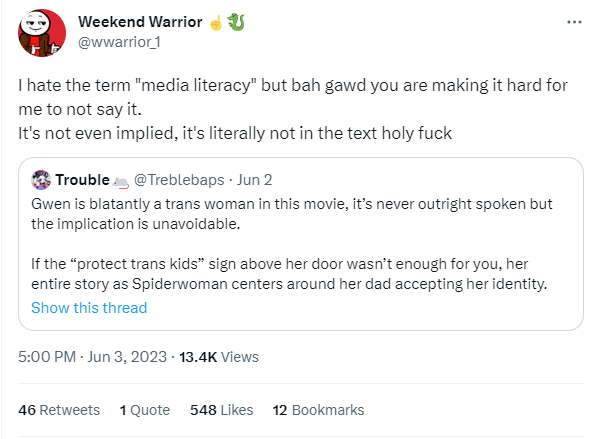Screen dimensions: 594x439
Task: Open the @wwarrior_1 handle
Action: 119,42
